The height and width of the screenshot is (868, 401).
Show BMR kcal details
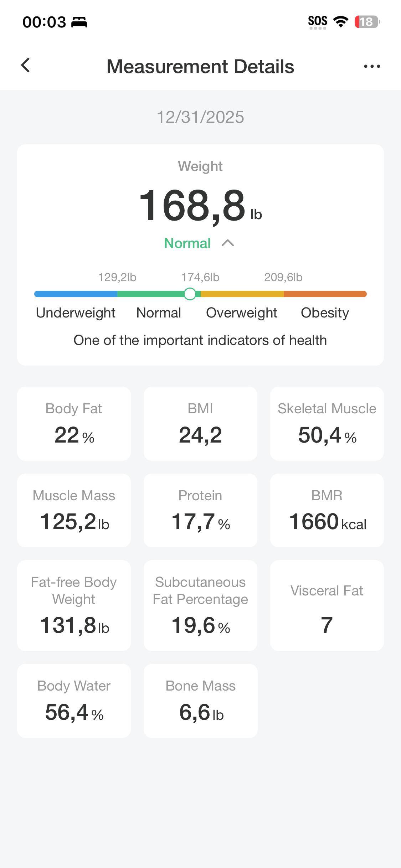pyautogui.click(x=327, y=510)
